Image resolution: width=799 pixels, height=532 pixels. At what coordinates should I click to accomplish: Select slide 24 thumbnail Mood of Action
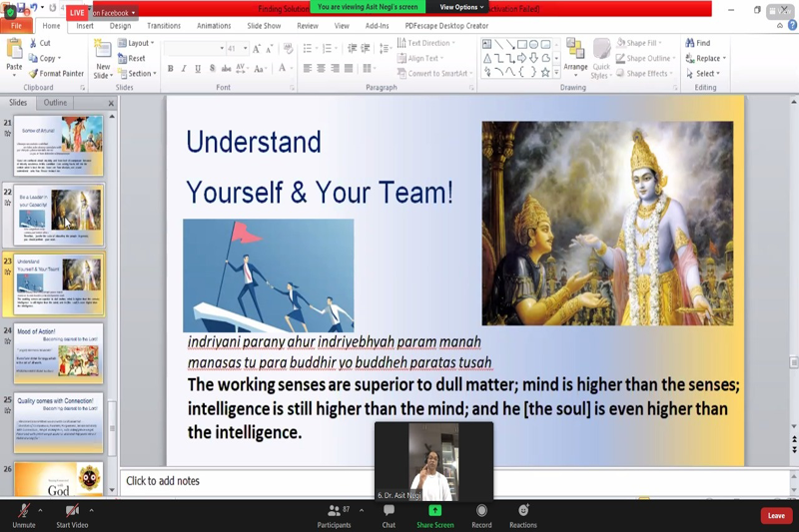[58, 353]
